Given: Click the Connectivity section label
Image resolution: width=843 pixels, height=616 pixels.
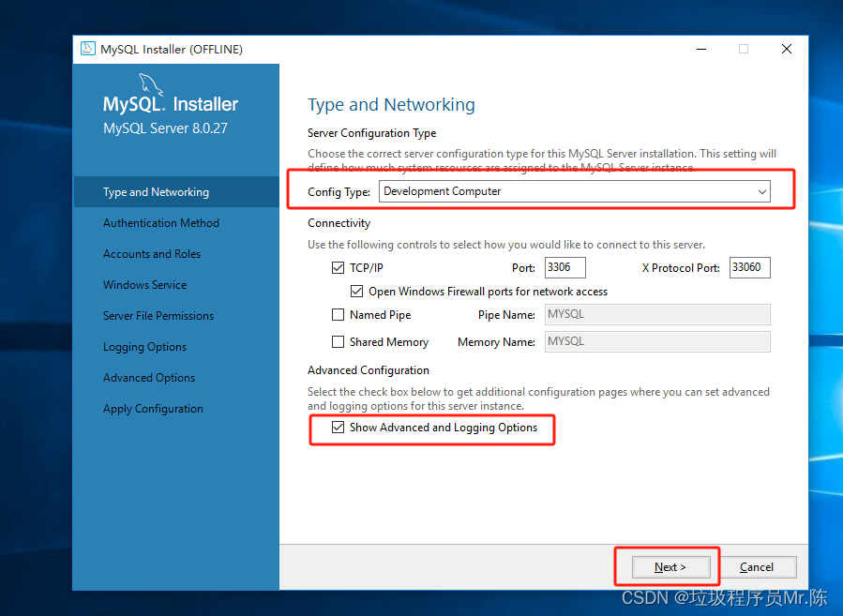Looking at the screenshot, I should (339, 223).
